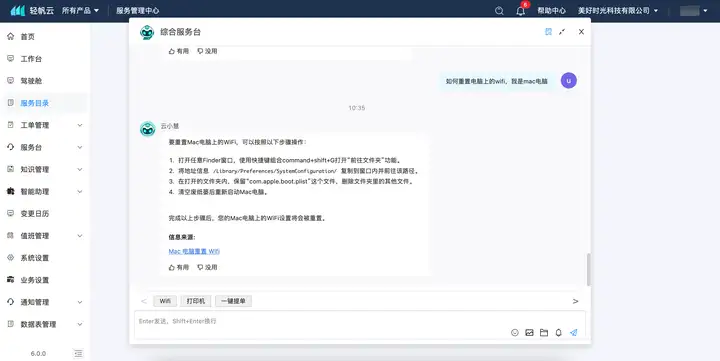
Task: Click the Wifi quick reply button
Action: coord(165,301)
